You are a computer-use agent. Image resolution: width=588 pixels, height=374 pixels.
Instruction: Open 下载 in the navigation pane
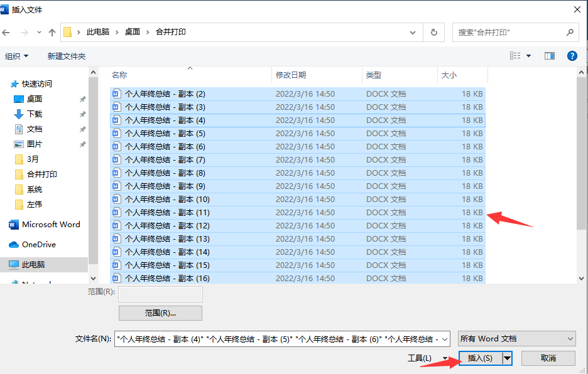(x=35, y=114)
